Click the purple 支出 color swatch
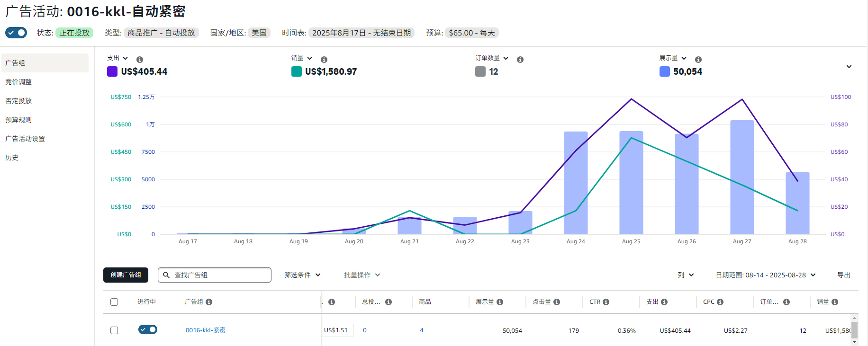This screenshot has width=868, height=346. [112, 71]
